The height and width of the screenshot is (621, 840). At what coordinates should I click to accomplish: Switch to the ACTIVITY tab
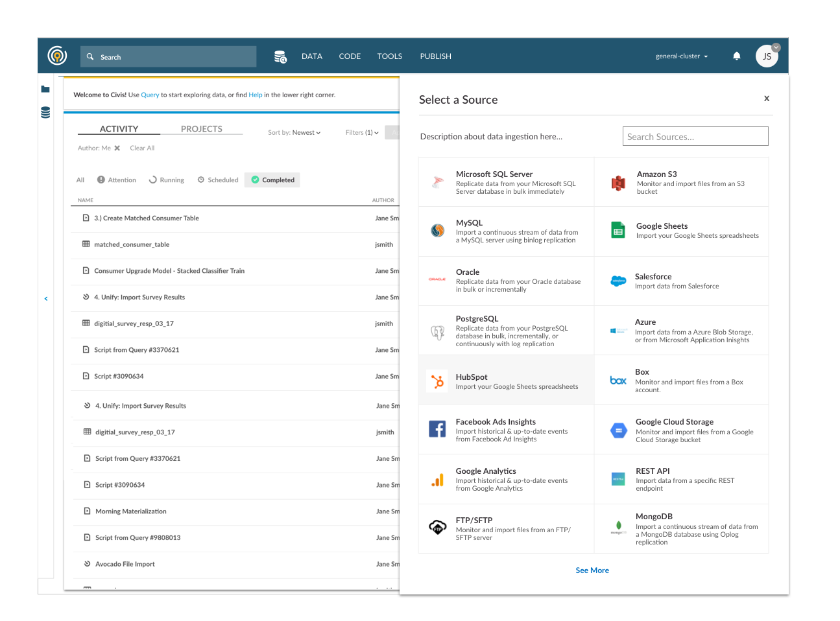click(x=119, y=129)
